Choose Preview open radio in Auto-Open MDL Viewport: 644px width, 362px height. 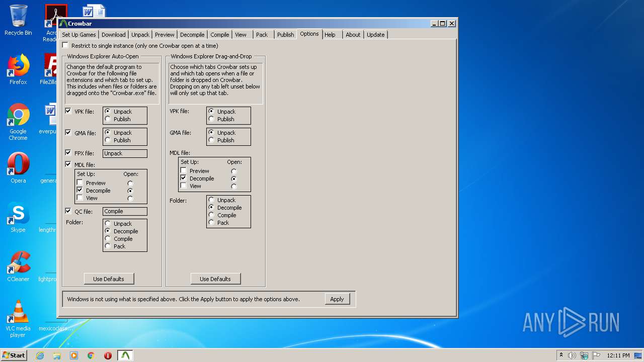click(130, 184)
